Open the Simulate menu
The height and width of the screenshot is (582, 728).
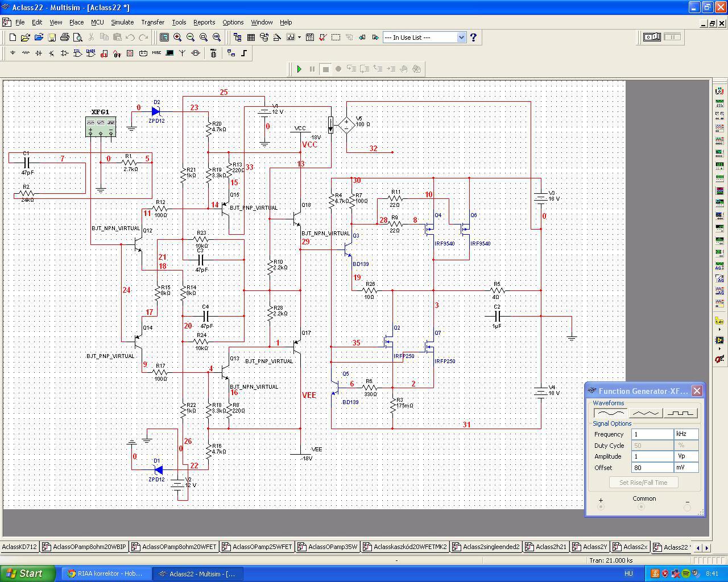click(x=122, y=22)
